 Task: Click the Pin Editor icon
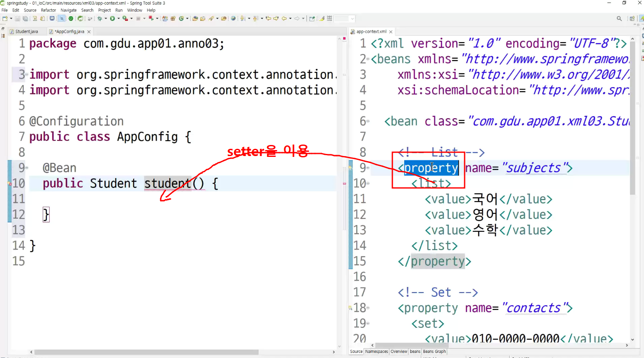click(312, 18)
